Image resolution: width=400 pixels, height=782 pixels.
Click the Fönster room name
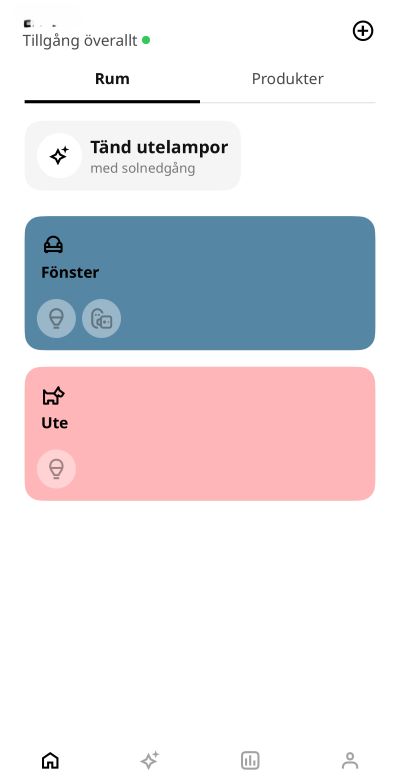click(x=70, y=272)
